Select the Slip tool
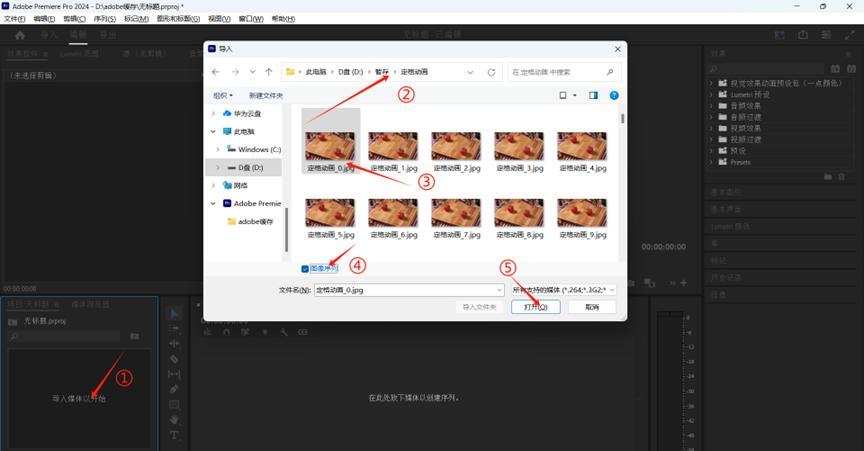 [174, 374]
